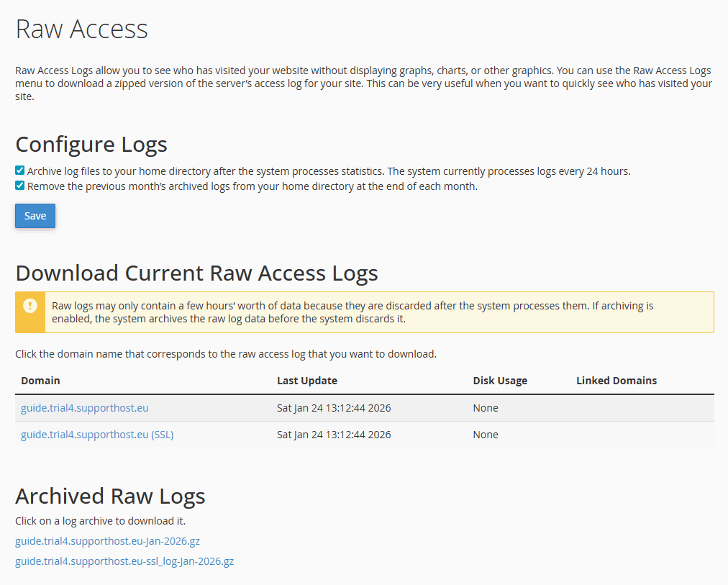This screenshot has width=728, height=585.
Task: Click the warning exclamation icon in the notice box
Action: click(29, 306)
